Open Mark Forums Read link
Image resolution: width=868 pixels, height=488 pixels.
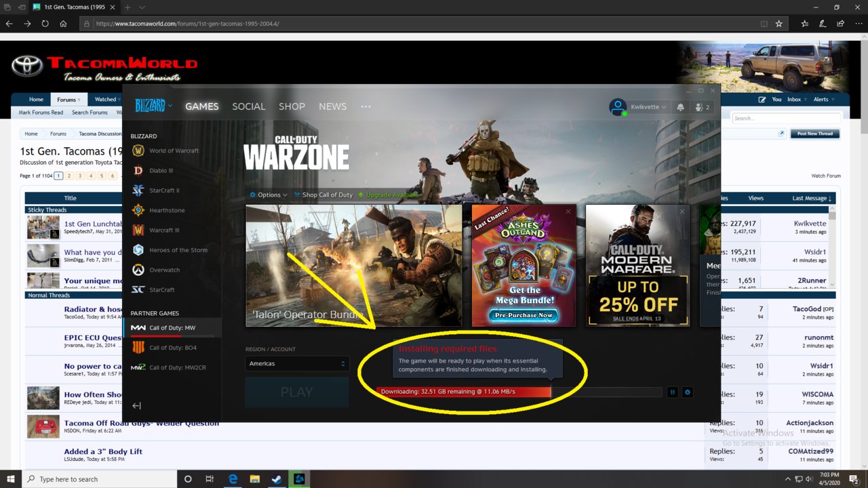41,113
